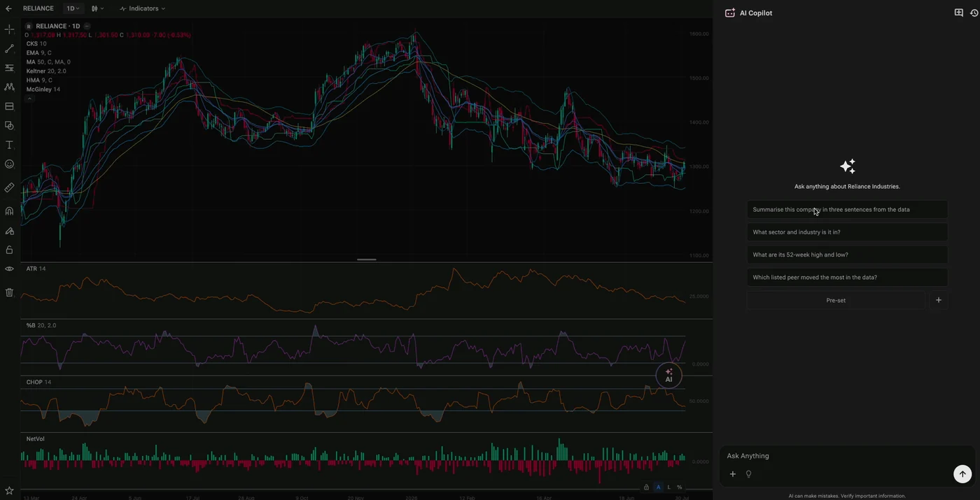Viewport: 980px width, 500px height.
Task: Open the chart patterns tool
Action: click(x=9, y=87)
